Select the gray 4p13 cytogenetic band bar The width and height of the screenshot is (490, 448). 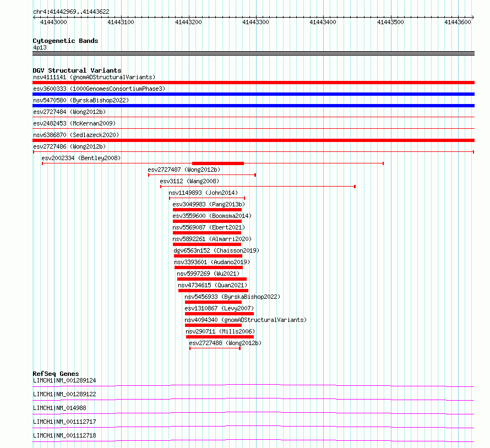click(x=253, y=53)
